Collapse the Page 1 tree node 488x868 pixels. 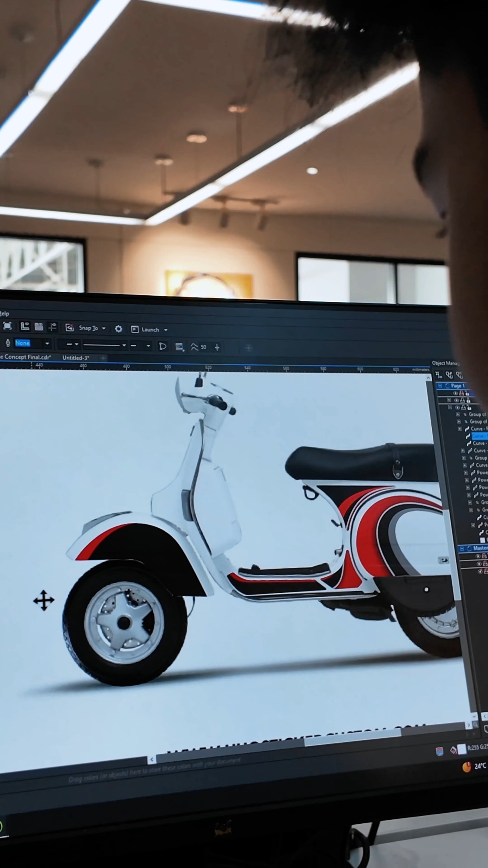(440, 385)
